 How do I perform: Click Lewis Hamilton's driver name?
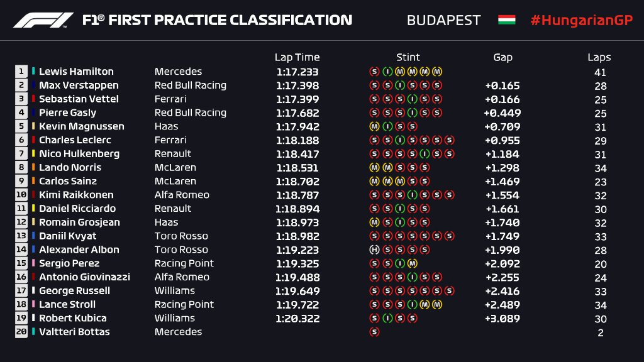coord(76,72)
